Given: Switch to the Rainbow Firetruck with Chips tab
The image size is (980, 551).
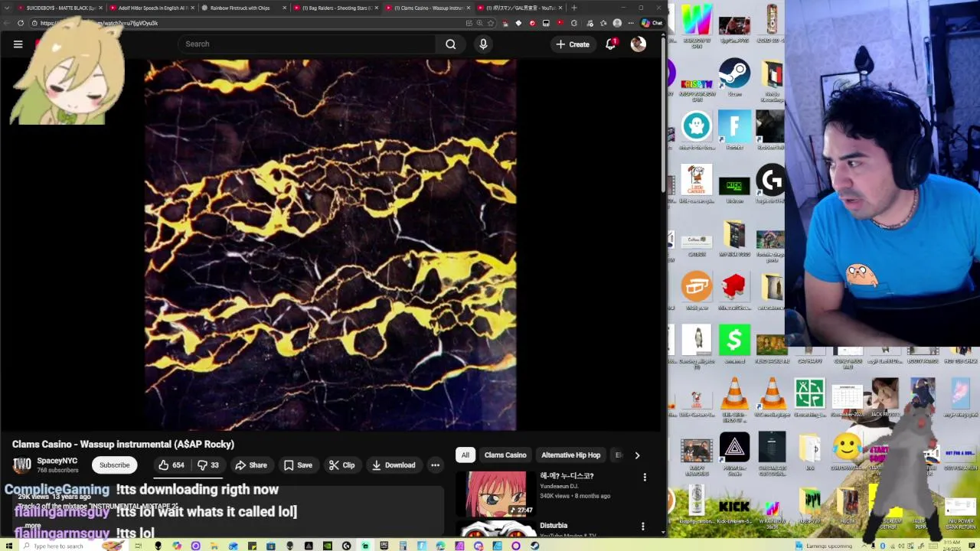Looking at the screenshot, I should point(243,8).
